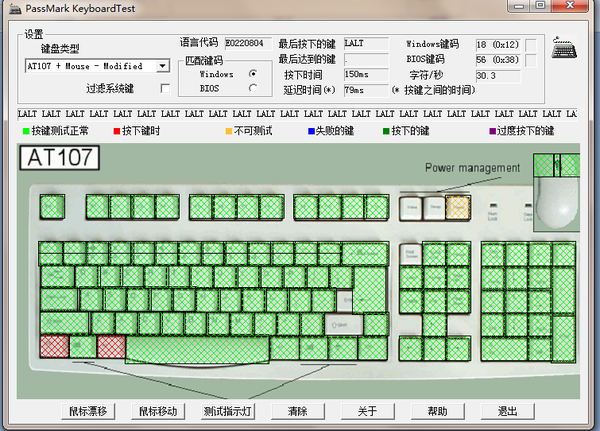Click the 语言代码 field showing E0220804
The image size is (600, 431).
coord(248,43)
